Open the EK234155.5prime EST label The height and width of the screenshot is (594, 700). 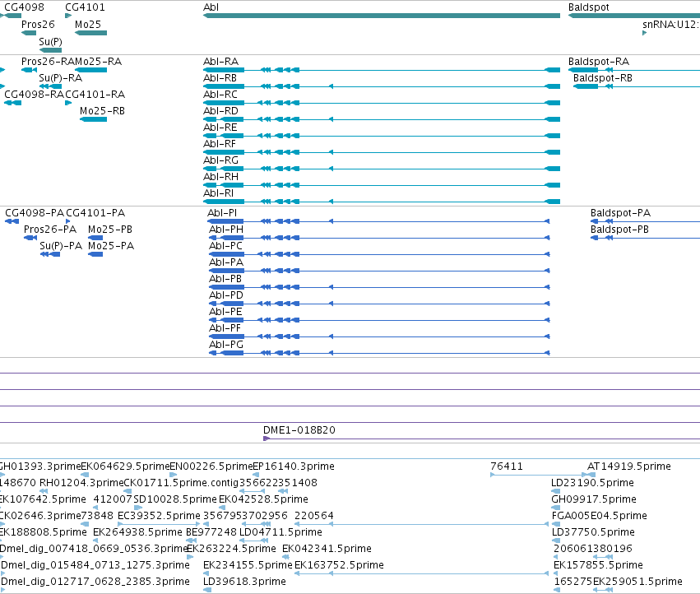coord(248,565)
